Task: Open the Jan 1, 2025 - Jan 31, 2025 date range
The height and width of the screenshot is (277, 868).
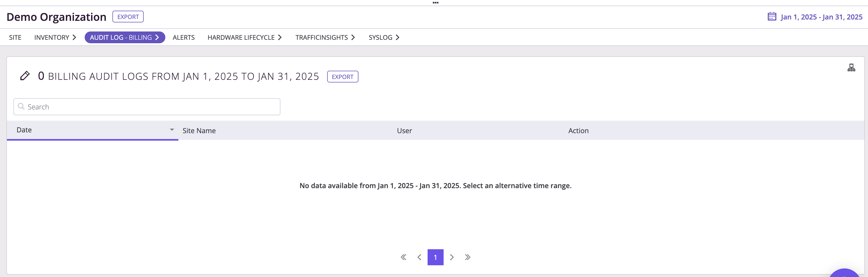Action: pyautogui.click(x=822, y=17)
